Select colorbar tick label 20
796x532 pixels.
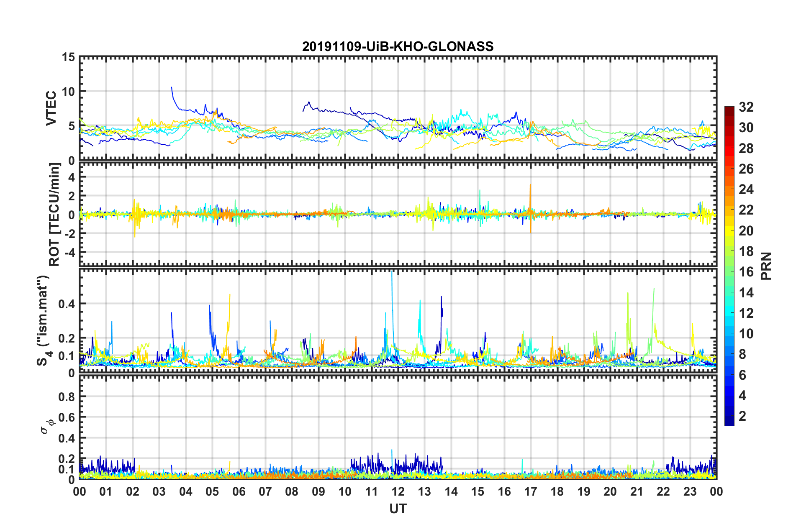(x=746, y=231)
